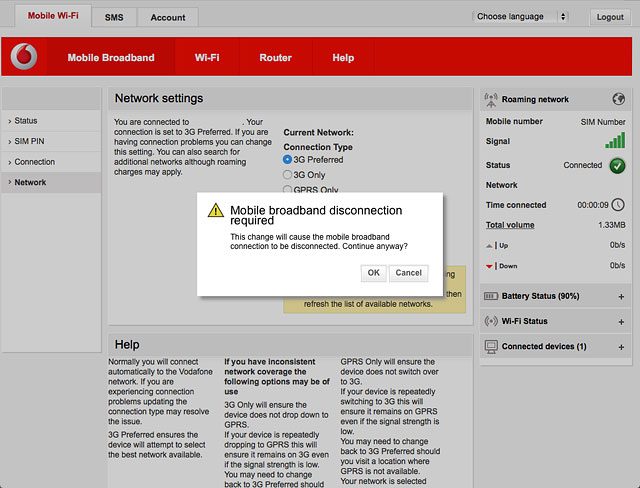Viewport: 640px width, 488px height.
Task: Open the SMS tab
Action: [x=114, y=18]
